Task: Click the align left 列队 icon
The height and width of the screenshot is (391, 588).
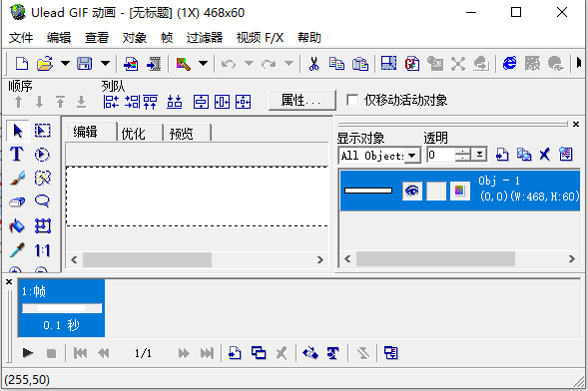Action: [111, 102]
